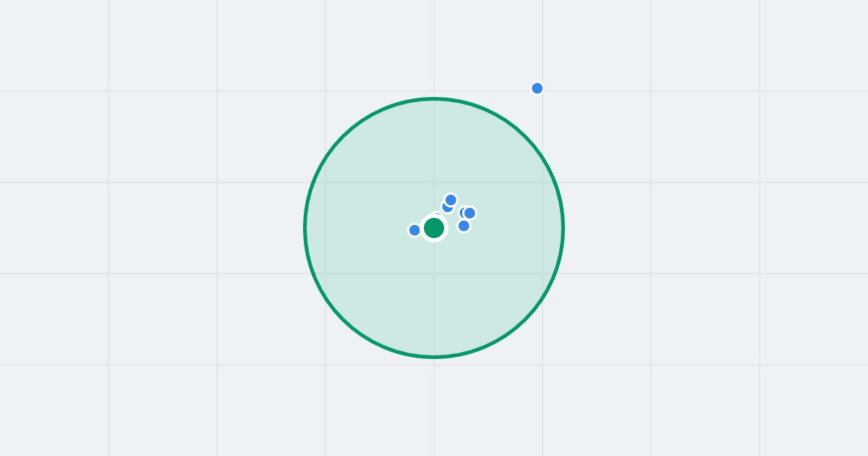Select the lone blue dot outside the green circle
This screenshot has width=868, height=456.
pyautogui.click(x=537, y=88)
